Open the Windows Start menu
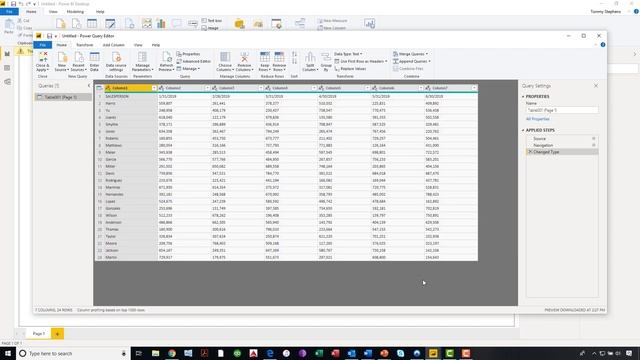 click(8, 353)
